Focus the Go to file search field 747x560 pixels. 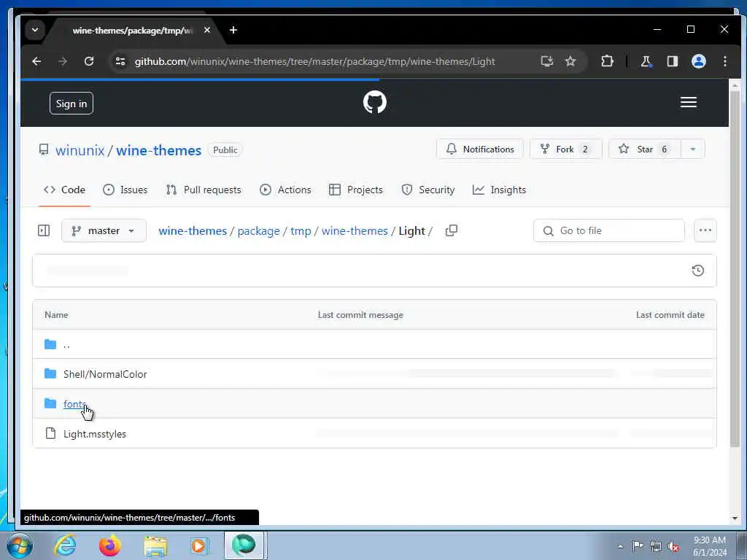(609, 230)
